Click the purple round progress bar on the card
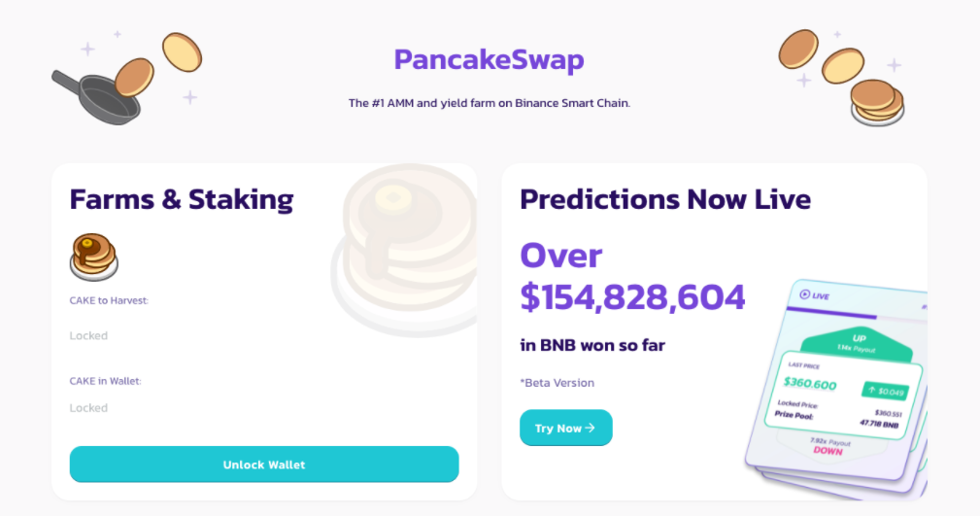Viewport: 980px width, 516px height. pyautogui.click(x=831, y=313)
